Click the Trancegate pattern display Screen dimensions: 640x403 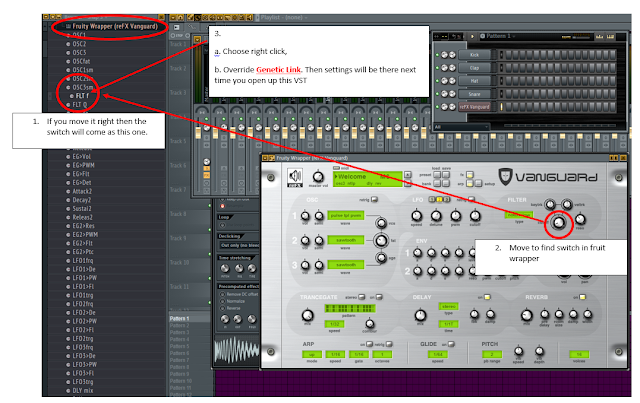click(350, 308)
